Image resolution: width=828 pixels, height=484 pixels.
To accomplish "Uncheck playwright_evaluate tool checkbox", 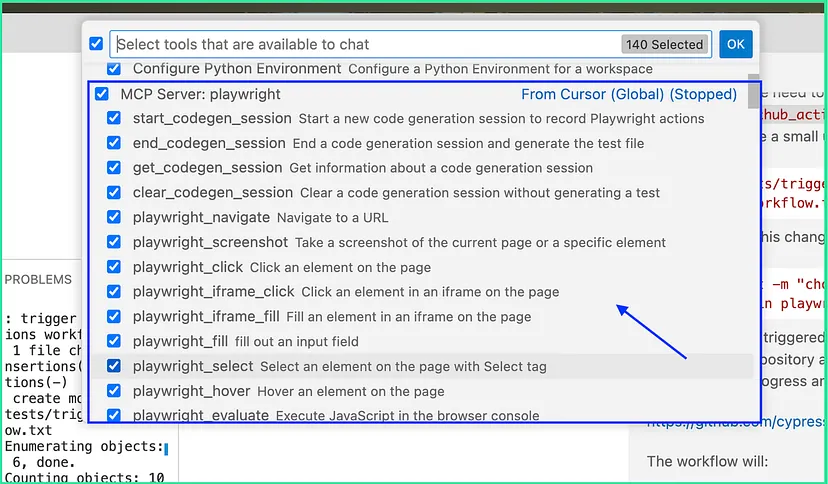I will (114, 415).
